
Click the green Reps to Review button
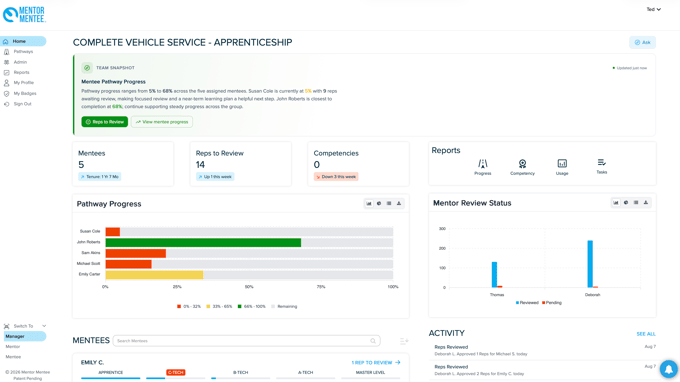tap(105, 122)
